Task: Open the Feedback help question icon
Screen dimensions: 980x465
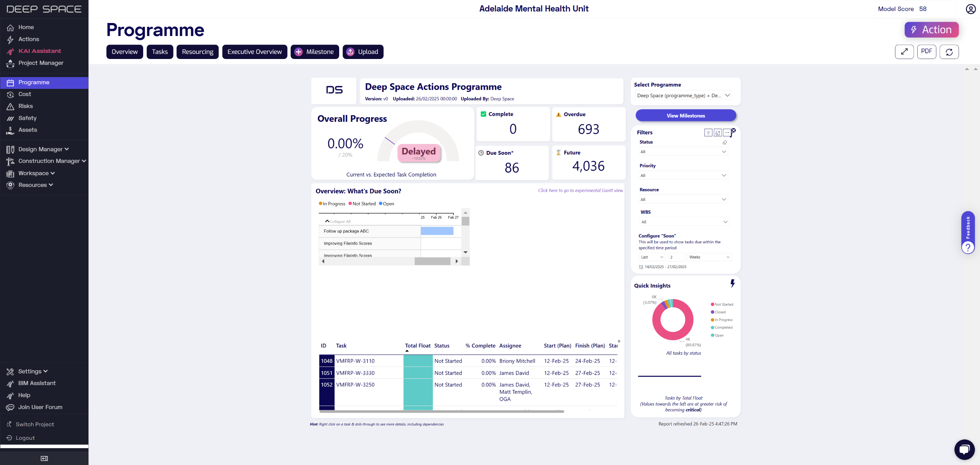Action: pyautogui.click(x=968, y=247)
